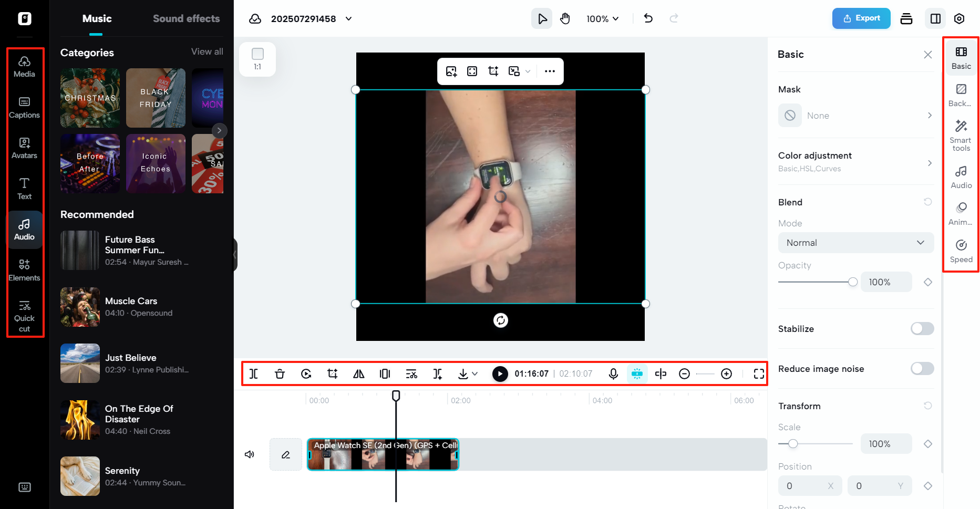Switch to the Sound effects tab
This screenshot has width=980, height=509.
[186, 18]
